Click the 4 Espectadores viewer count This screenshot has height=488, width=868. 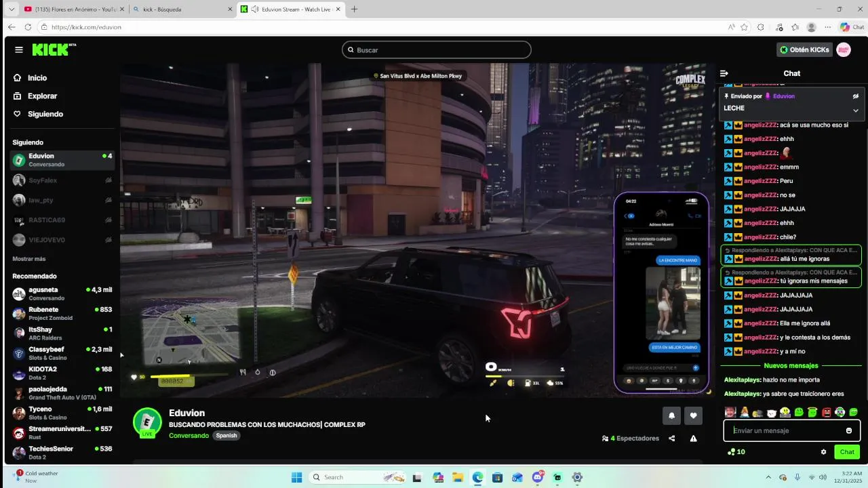(631, 439)
